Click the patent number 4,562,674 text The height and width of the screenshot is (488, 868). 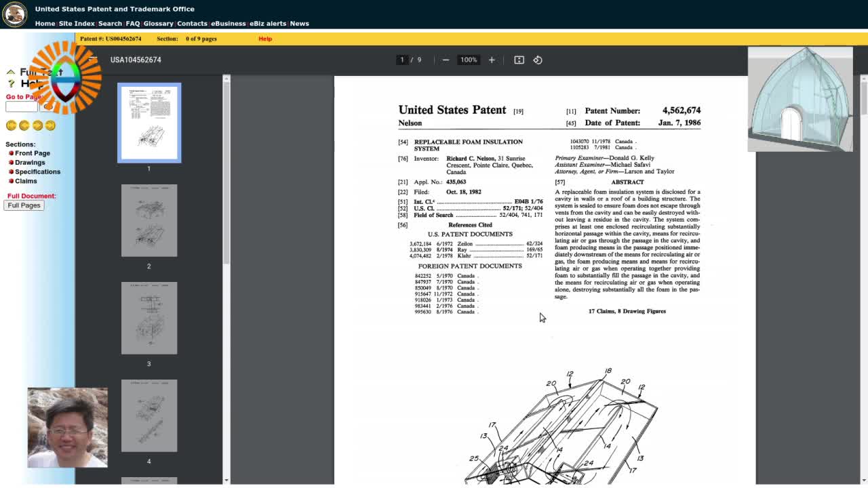point(681,110)
